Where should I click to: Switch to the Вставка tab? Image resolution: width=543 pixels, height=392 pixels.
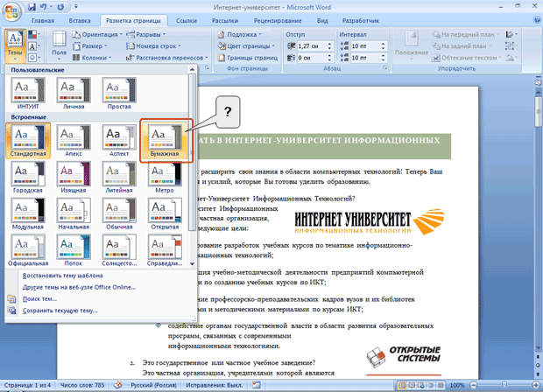(80, 21)
